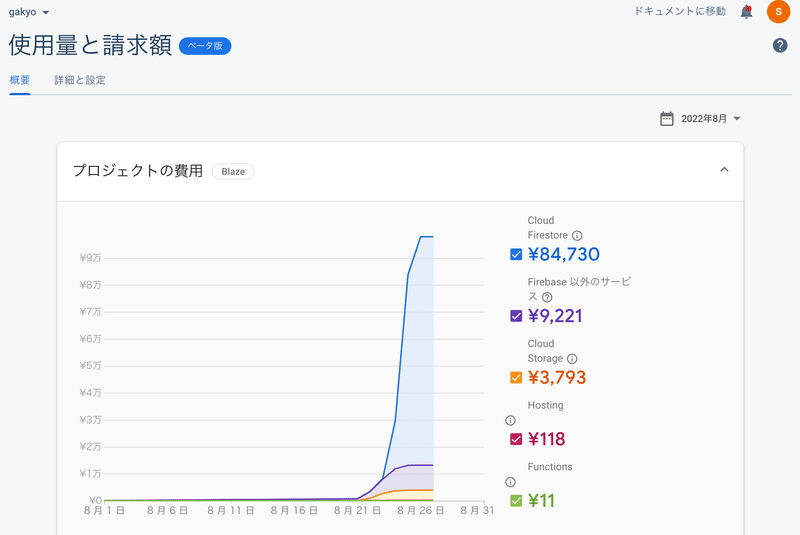This screenshot has height=535, width=800.
Task: Click the 8月1日 x-axis label
Action: point(104,511)
